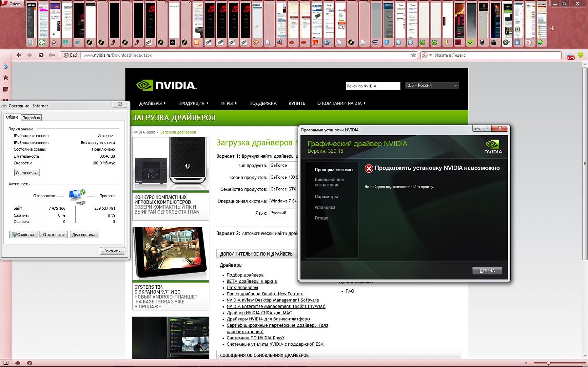Toggle the panel button in the status bar
The image size is (588, 367).
(6, 363)
